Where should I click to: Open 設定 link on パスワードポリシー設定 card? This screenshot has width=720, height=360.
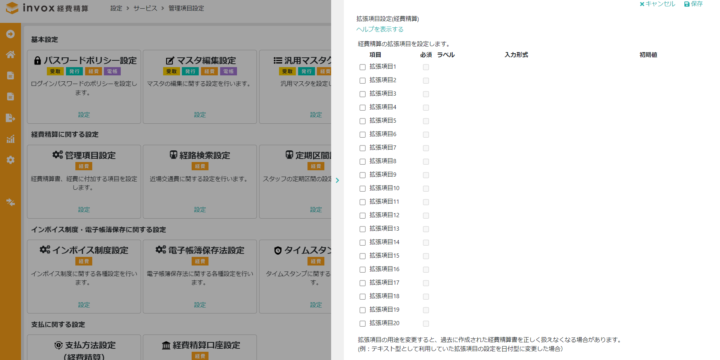point(84,115)
